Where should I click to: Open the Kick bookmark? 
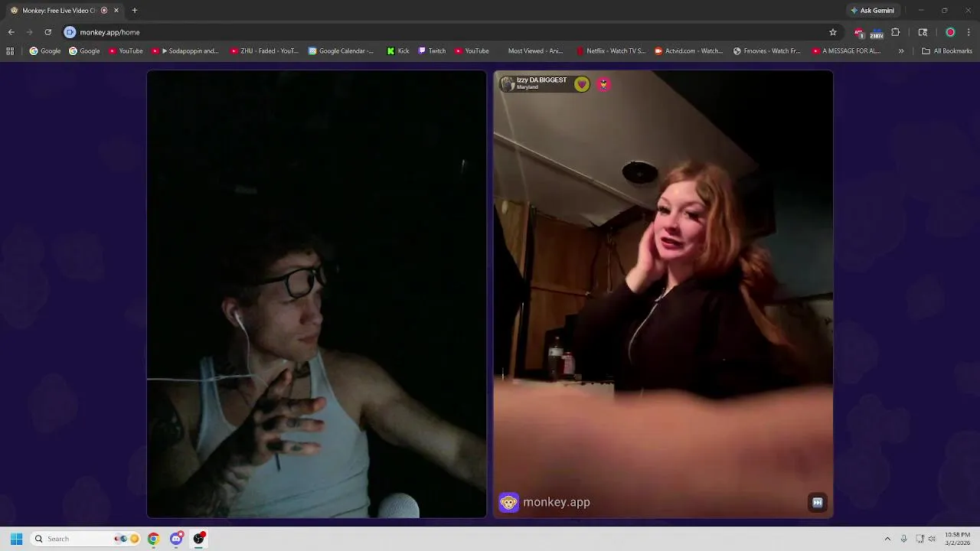click(398, 51)
